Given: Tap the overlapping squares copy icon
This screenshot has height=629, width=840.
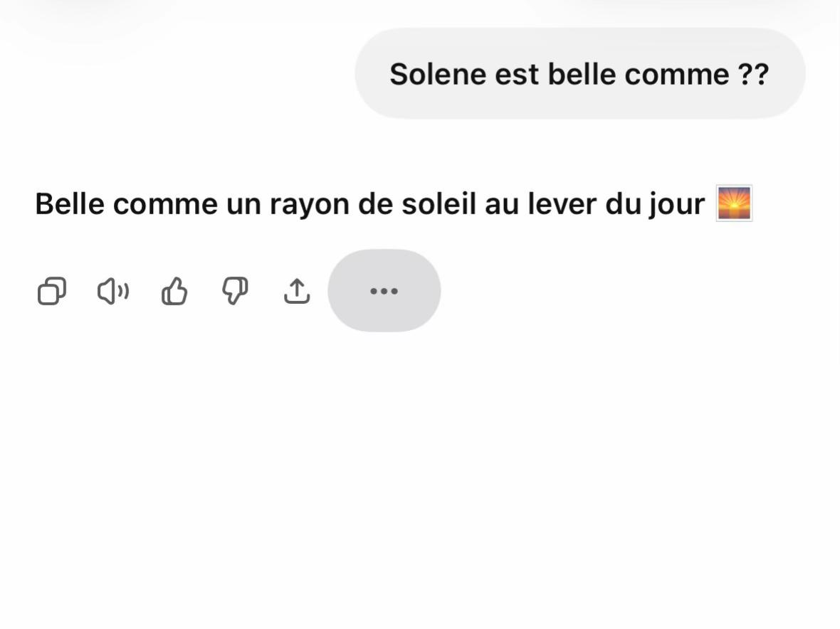Looking at the screenshot, I should click(x=52, y=291).
